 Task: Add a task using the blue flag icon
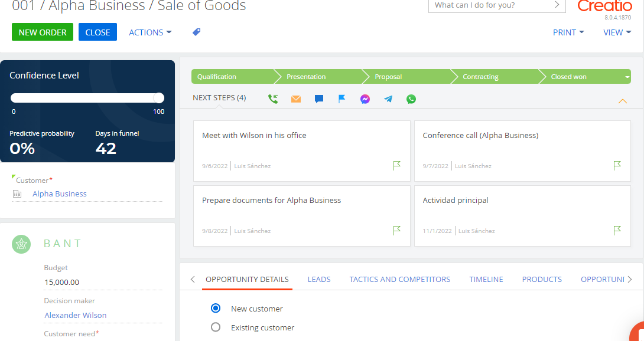coord(341,99)
